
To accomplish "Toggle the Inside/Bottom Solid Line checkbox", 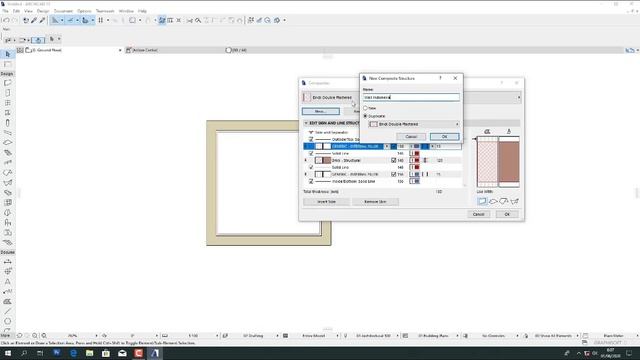I will (311, 181).
